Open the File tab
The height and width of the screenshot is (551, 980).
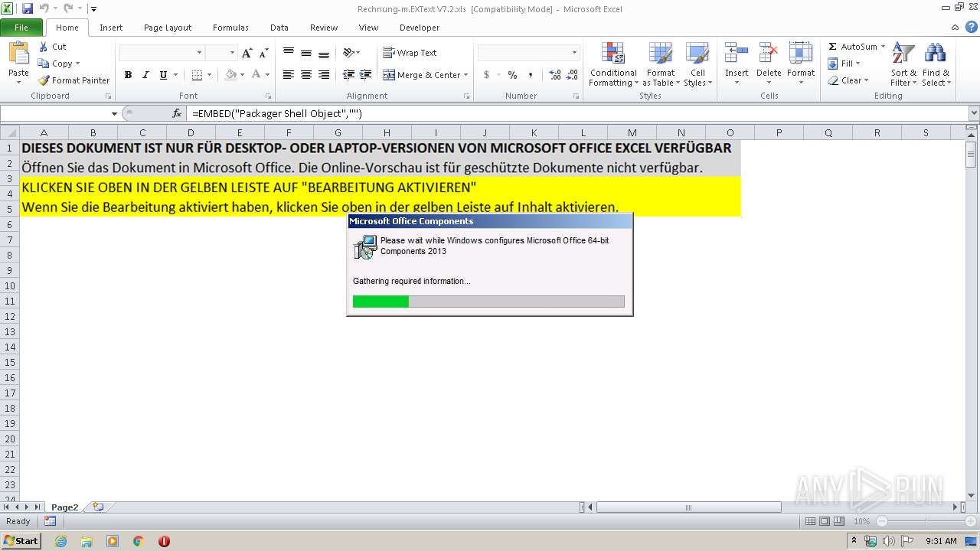(21, 28)
